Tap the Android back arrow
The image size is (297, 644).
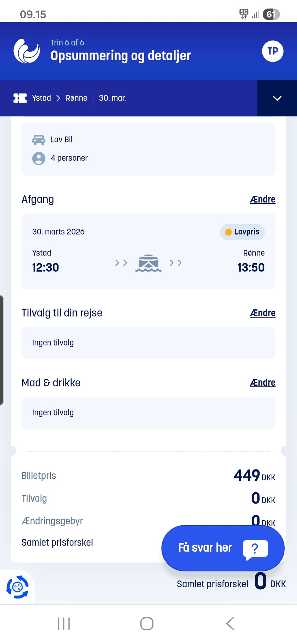point(230,624)
